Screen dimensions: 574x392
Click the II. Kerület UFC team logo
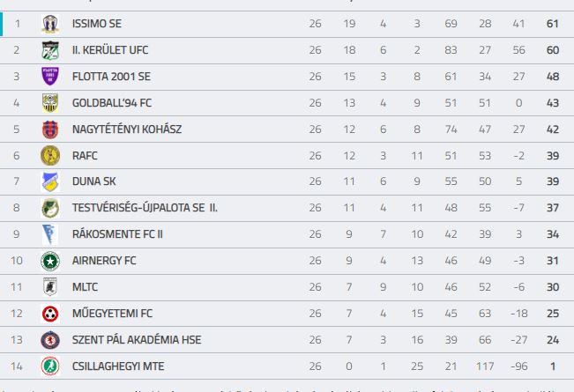coord(50,50)
